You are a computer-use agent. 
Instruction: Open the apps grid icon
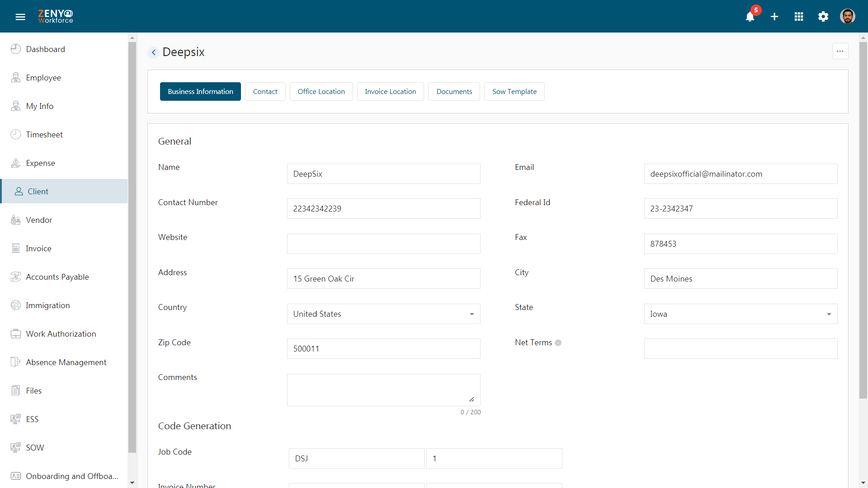coord(798,16)
